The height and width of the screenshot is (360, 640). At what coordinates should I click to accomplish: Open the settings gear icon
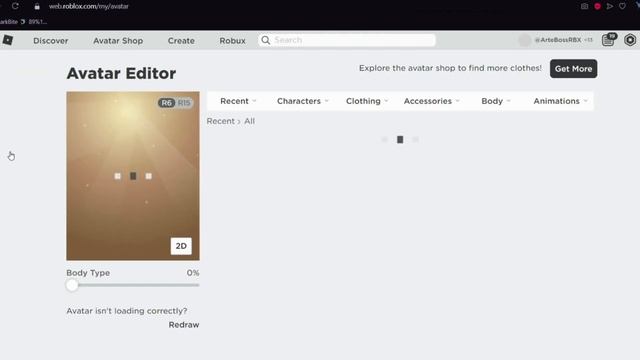tap(630, 40)
